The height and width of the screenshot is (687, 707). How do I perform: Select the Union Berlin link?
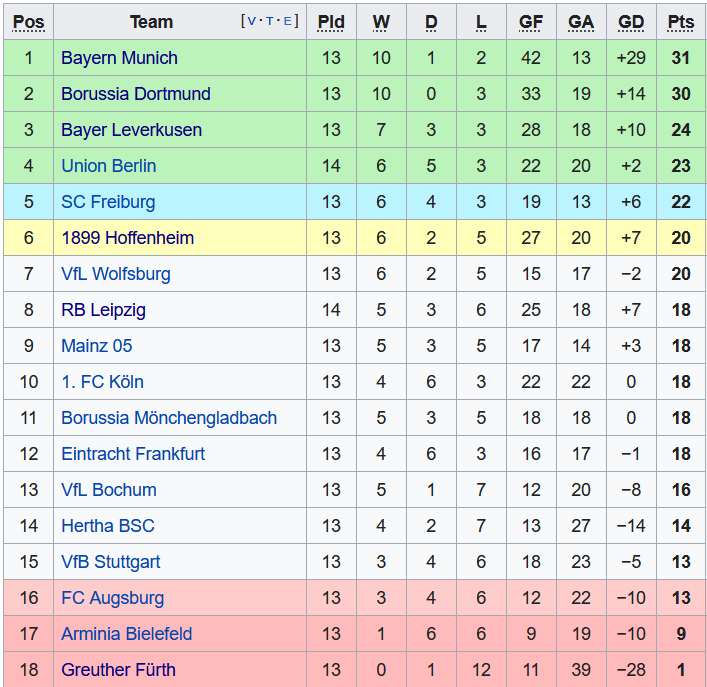(x=108, y=166)
